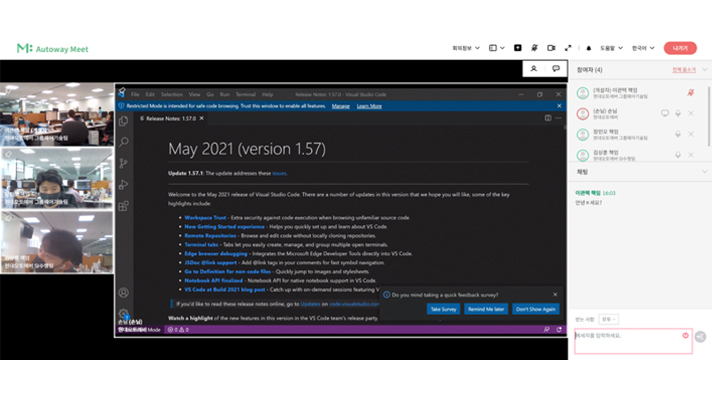The height and width of the screenshot is (400, 712).
Task: Click the participants person icon tab
Action: click(x=534, y=69)
